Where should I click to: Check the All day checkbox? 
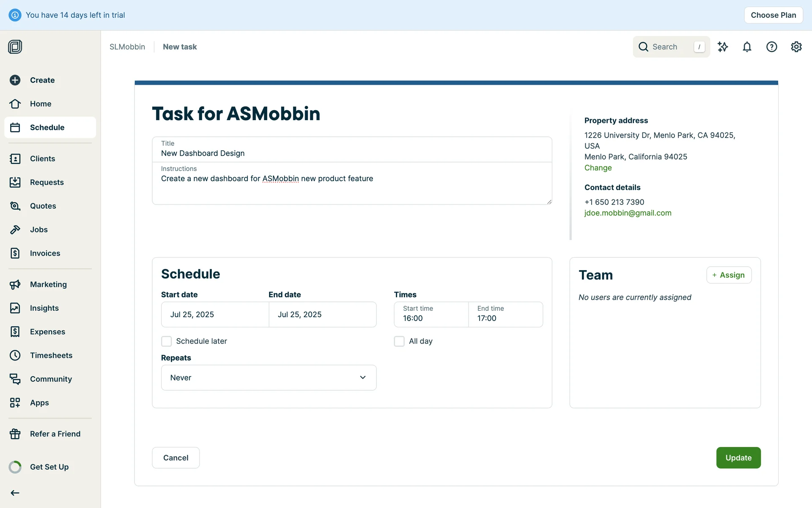coord(399,341)
